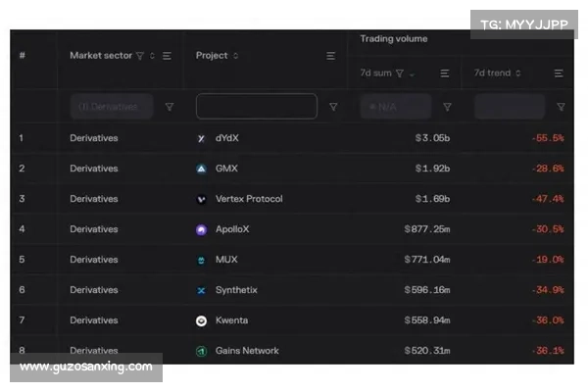Click the GMX project logo
This screenshot has height=392, width=588.
(x=201, y=169)
